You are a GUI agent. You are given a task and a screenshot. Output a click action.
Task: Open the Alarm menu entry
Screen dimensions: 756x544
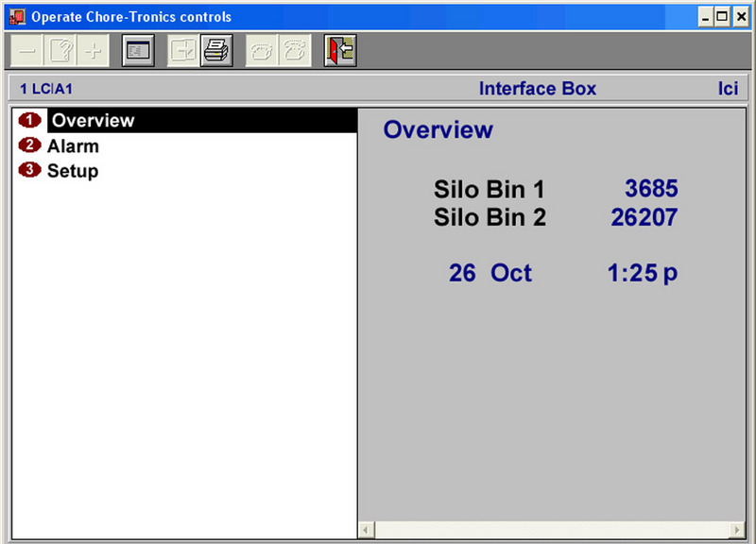pyautogui.click(x=73, y=146)
